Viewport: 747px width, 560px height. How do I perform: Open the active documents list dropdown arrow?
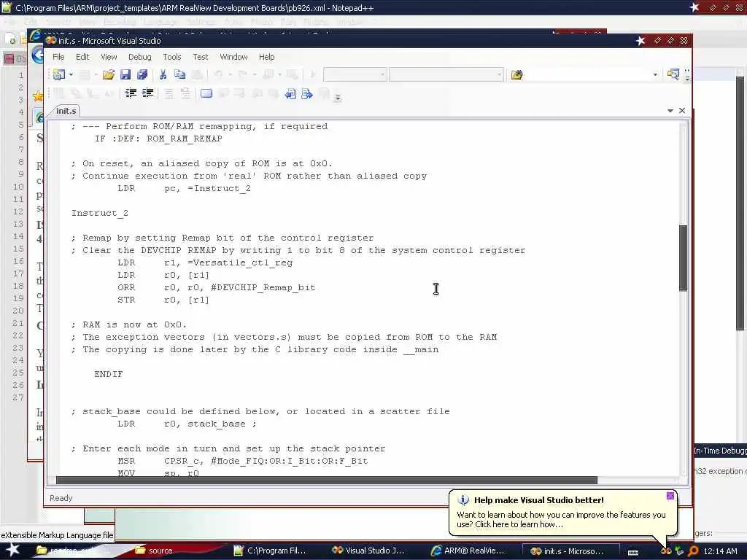pos(670,111)
